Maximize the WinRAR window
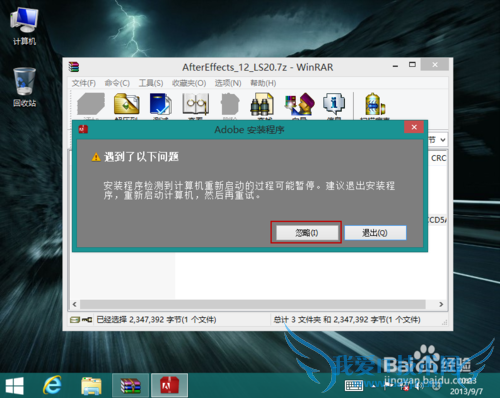This screenshot has width=500, height=398. coord(412,65)
